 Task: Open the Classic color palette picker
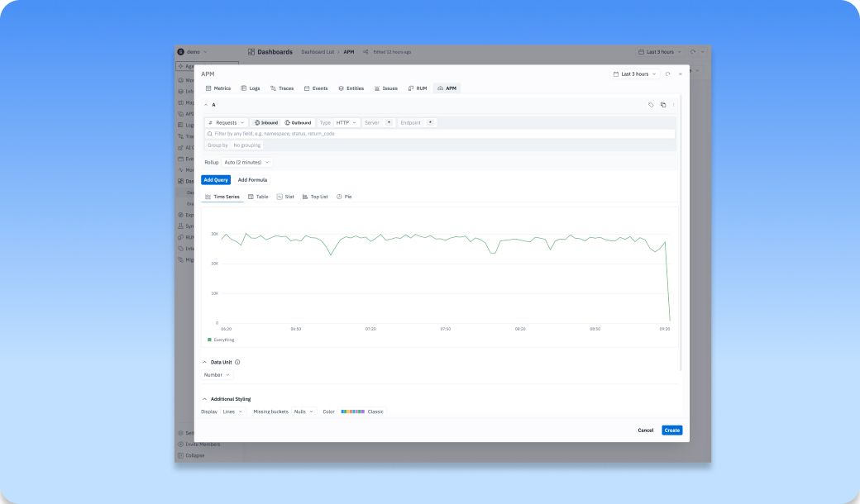[362, 411]
